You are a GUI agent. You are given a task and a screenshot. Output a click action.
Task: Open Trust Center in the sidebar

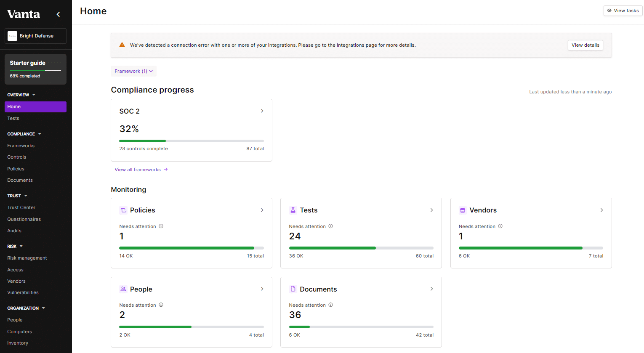[21, 207]
